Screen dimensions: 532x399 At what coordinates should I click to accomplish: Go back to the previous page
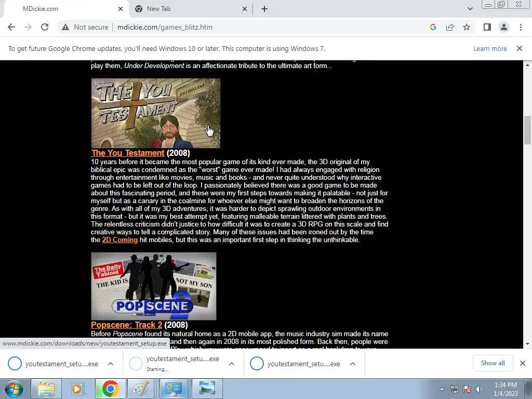pyautogui.click(x=11, y=27)
